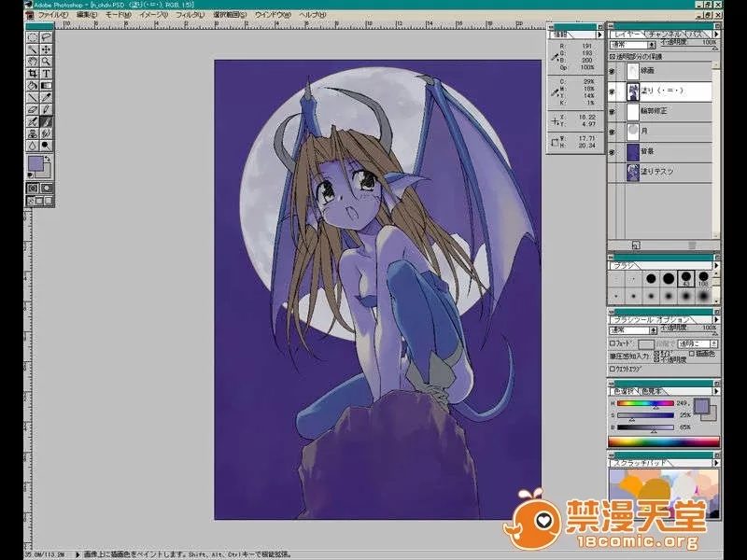This screenshot has height=560, width=747.
Task: Select the Lasso tool
Action: [46, 37]
